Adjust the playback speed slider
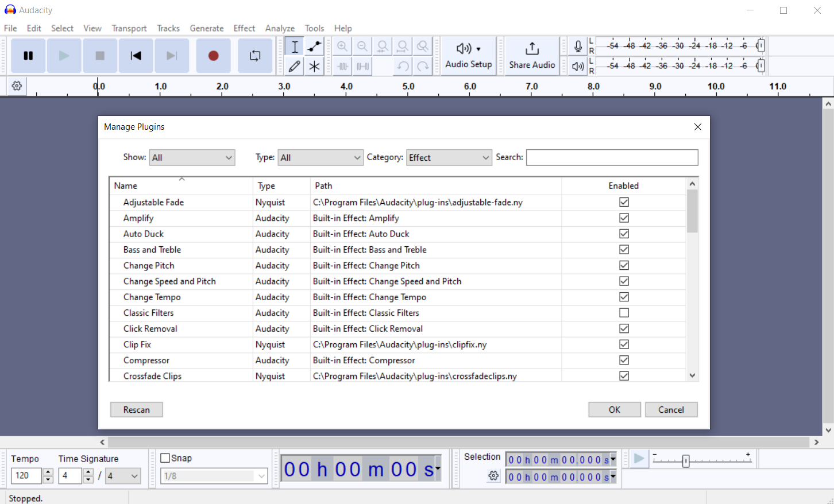The height and width of the screenshot is (504, 834). [685, 460]
